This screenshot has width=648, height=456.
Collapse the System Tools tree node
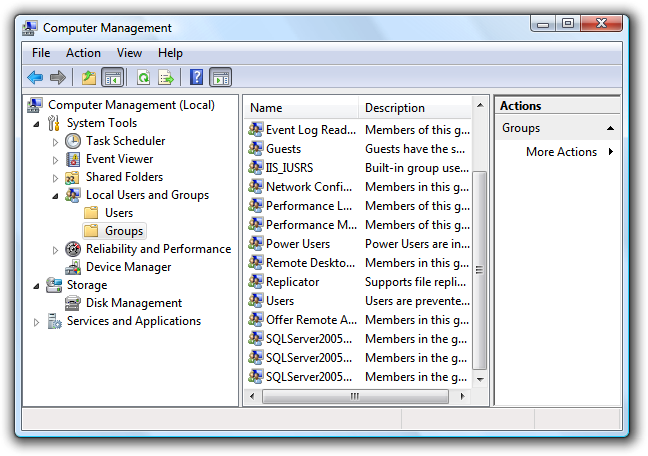[x=36, y=124]
